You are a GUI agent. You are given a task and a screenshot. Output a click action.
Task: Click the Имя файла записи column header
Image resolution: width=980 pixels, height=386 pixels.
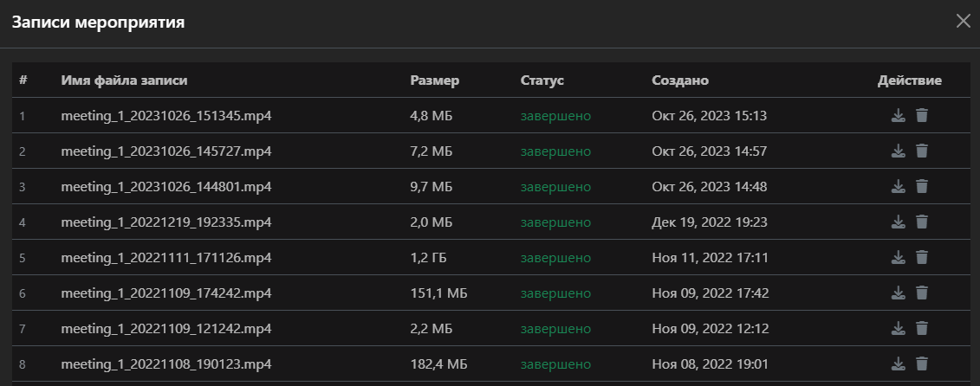(125, 80)
